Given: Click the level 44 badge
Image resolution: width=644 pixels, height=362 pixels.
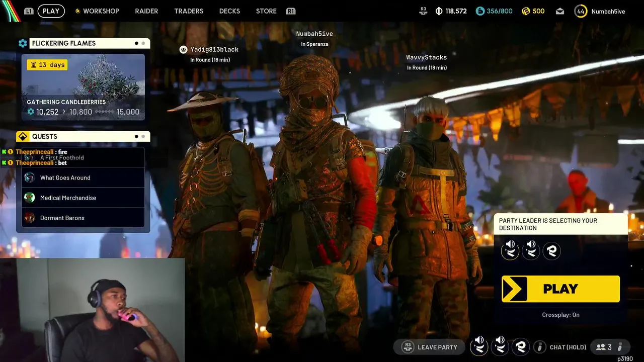Looking at the screenshot, I should (x=581, y=11).
